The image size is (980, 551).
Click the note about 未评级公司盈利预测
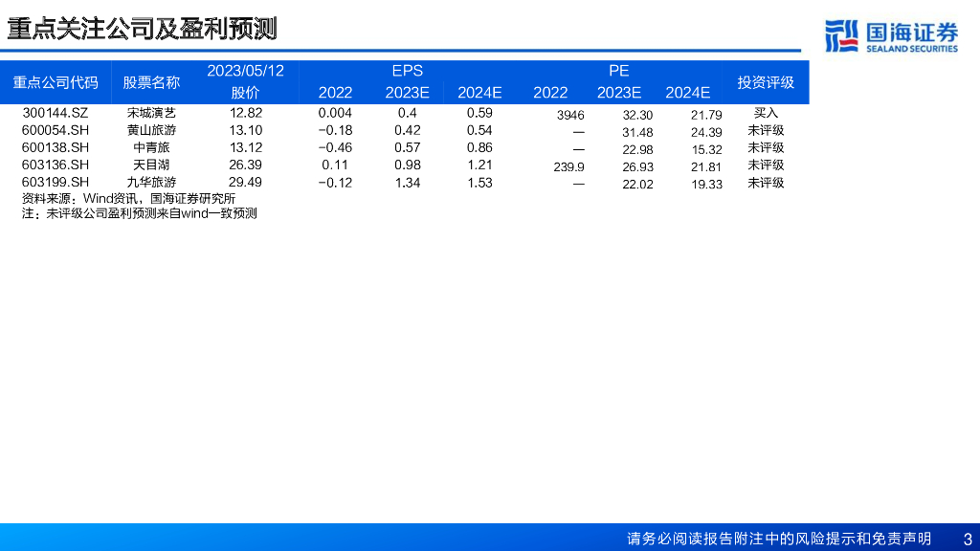[x=140, y=213]
